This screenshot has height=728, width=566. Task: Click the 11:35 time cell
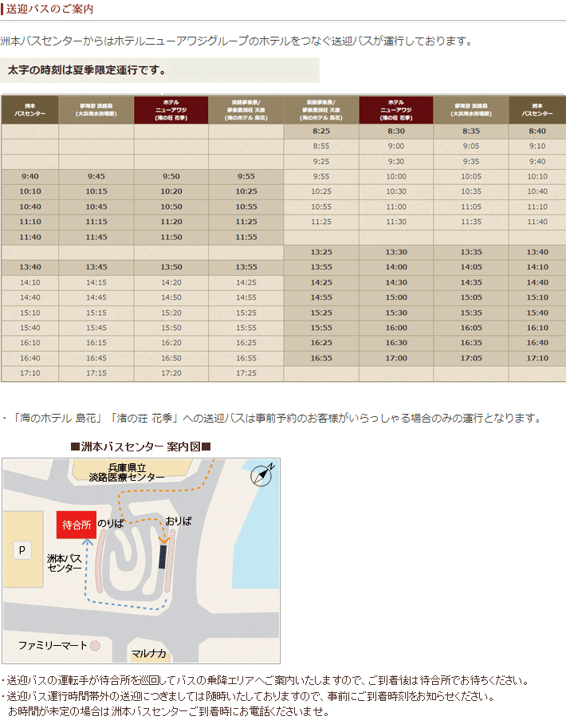coord(471,222)
